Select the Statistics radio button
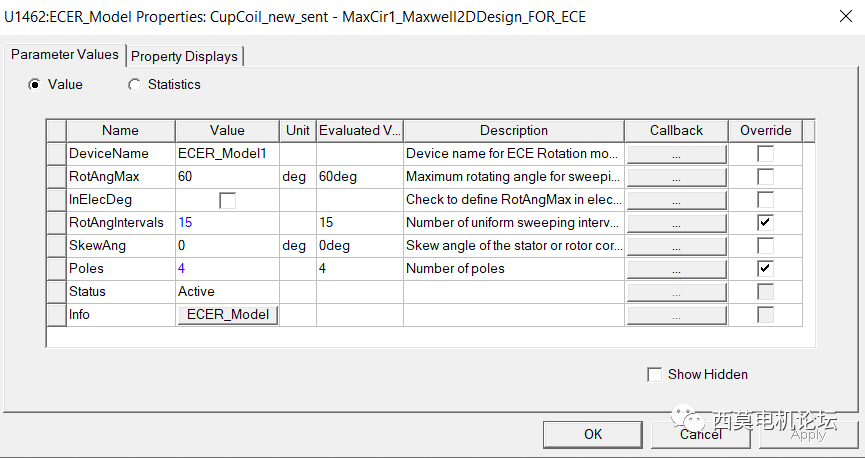Viewport: 865px width, 458px height. [135, 85]
